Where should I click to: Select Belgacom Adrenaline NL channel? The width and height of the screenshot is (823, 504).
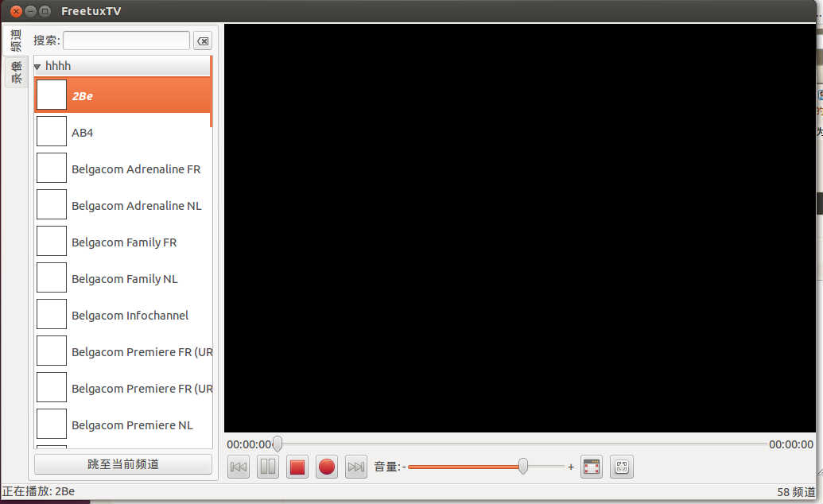123,205
